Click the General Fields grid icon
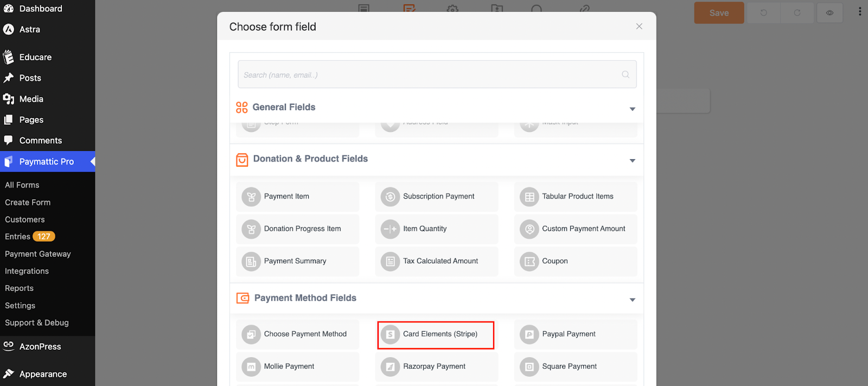 coord(242,107)
